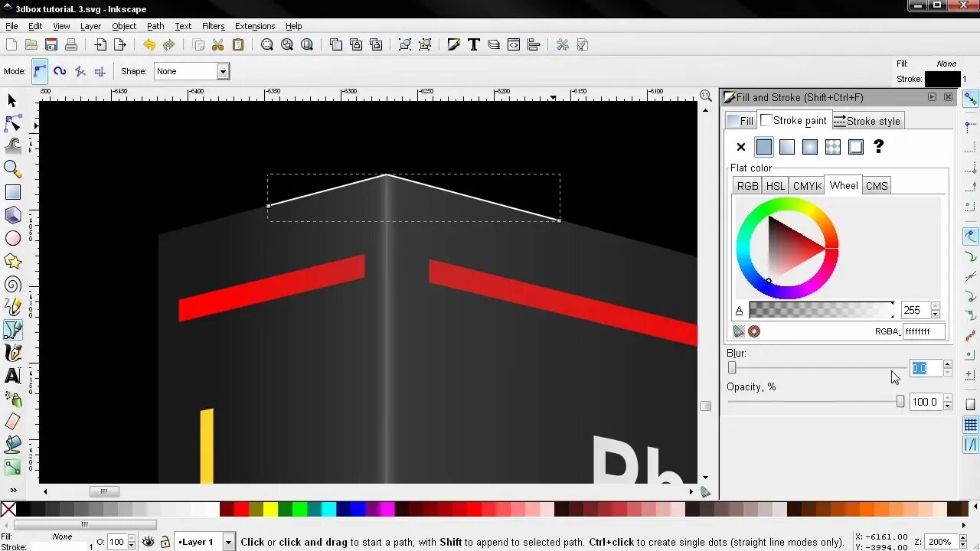Switch to the CMYK color tab

807,186
